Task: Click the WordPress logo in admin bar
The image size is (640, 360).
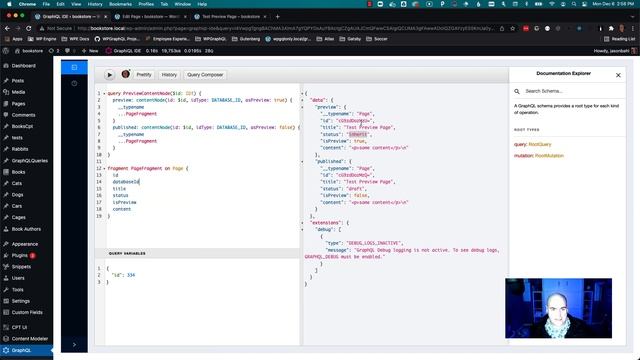Action: 6,51
